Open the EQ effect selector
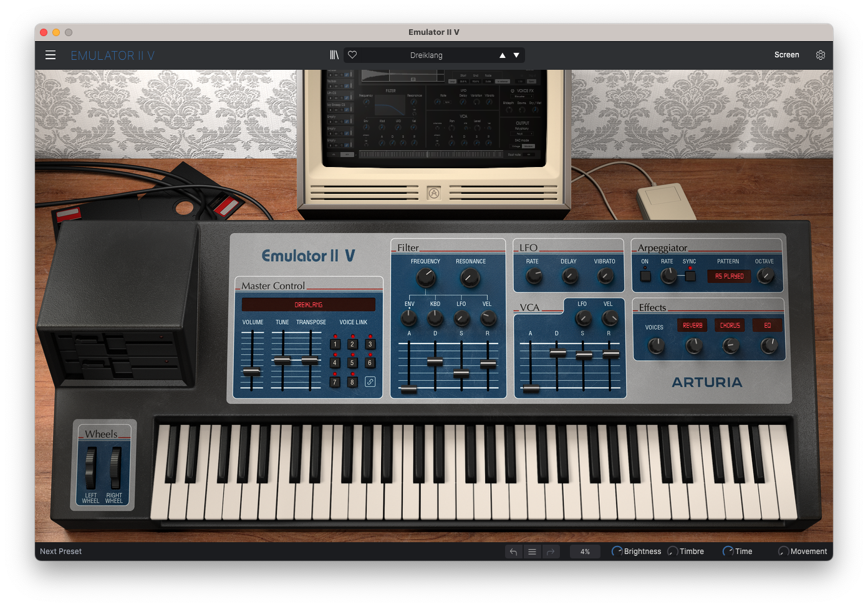The height and width of the screenshot is (607, 868). point(767,325)
